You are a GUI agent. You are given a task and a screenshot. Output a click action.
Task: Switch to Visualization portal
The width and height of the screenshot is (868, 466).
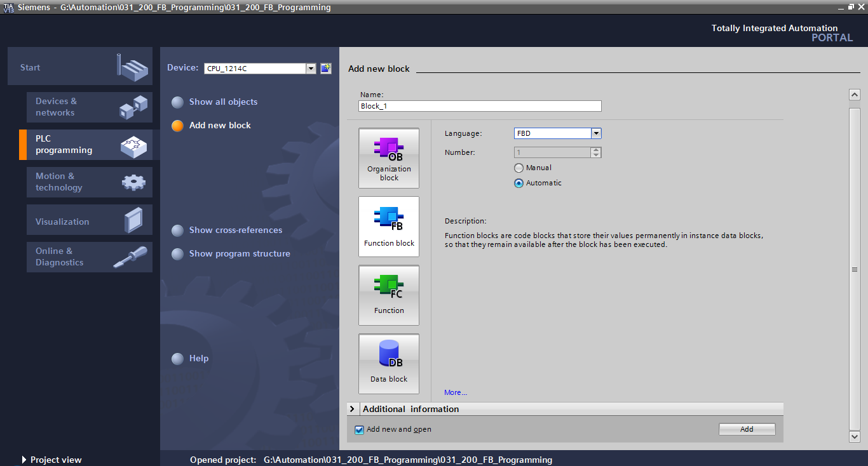90,220
